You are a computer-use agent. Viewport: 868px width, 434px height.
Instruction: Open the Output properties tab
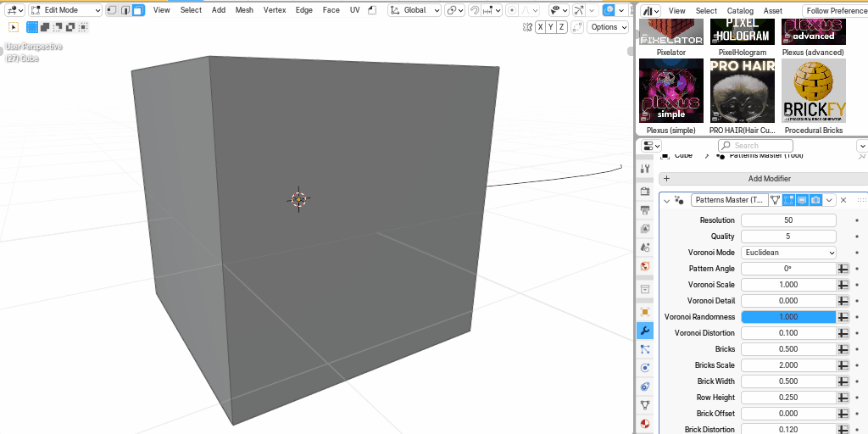(644, 210)
